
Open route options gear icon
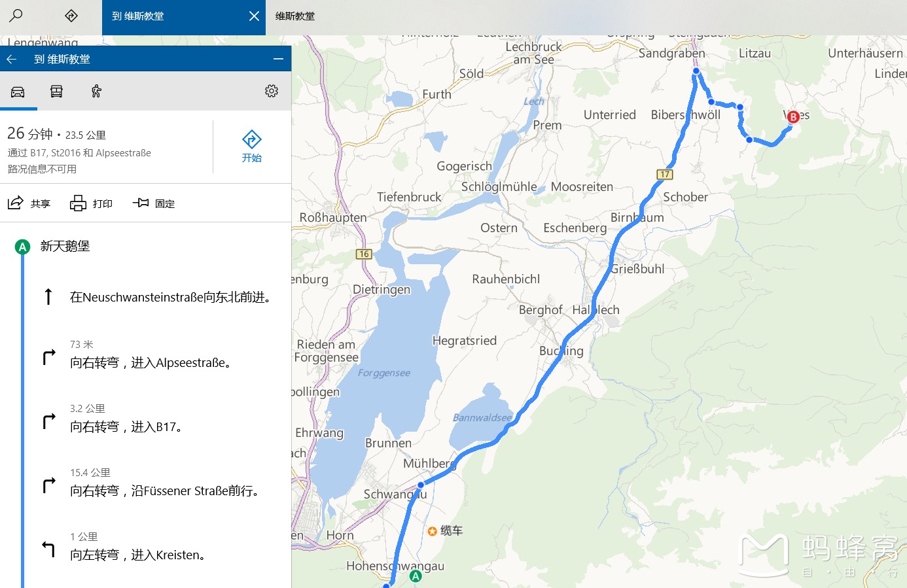[x=272, y=91]
